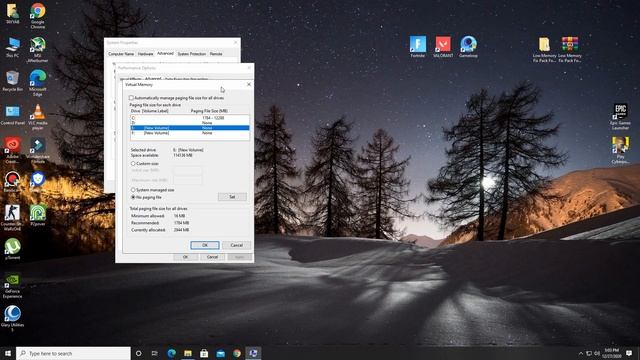The width and height of the screenshot is (640, 360).
Task: Show hidden system tray icons
Action: click(581, 353)
